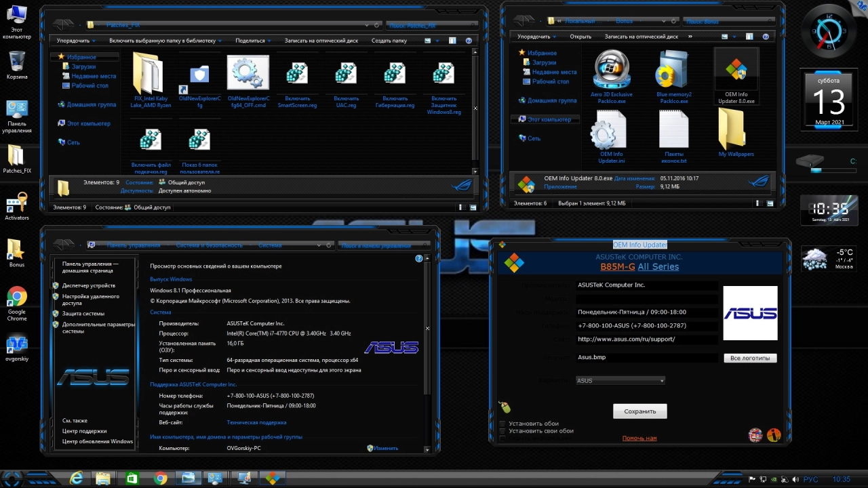
Task: Expand address history dropdown in Patches_FIX
Action: click(367, 25)
